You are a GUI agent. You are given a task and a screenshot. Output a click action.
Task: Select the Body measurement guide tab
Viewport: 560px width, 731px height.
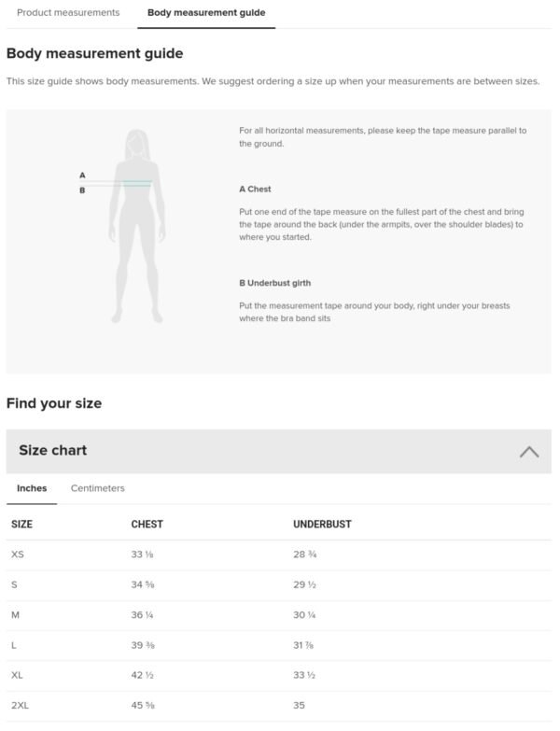point(206,13)
